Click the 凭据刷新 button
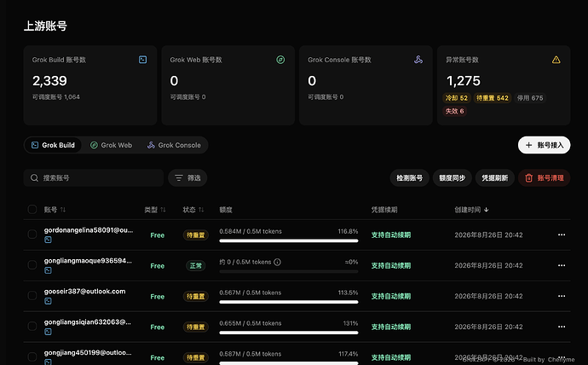 495,178
